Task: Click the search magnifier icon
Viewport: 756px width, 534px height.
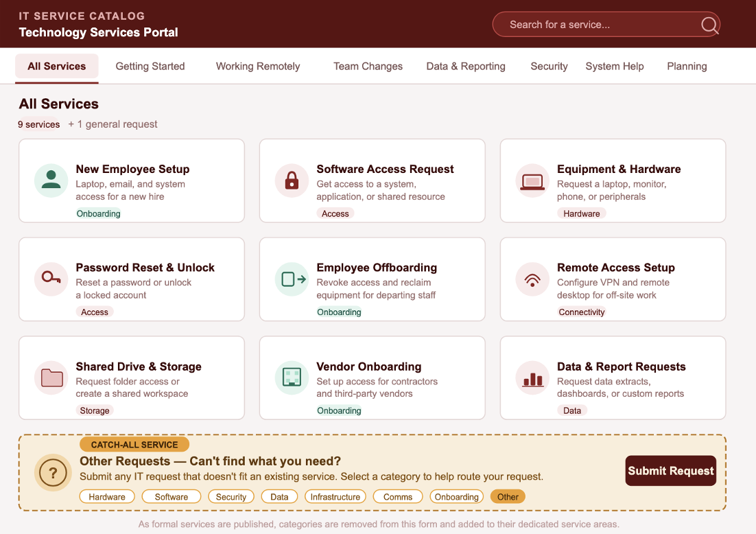Action: [709, 25]
